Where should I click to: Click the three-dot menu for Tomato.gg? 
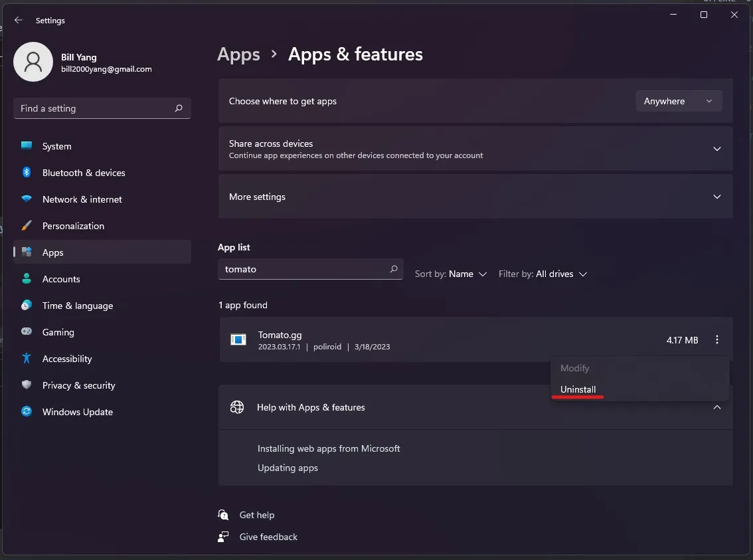point(716,340)
